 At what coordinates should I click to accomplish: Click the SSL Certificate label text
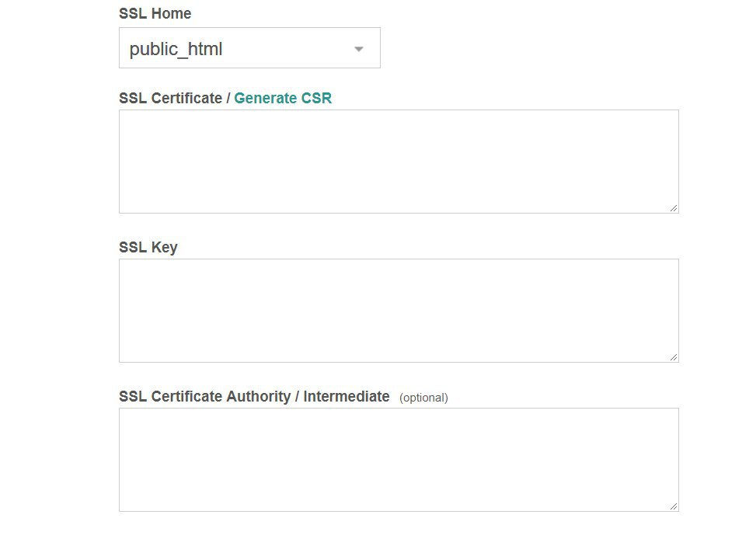pyautogui.click(x=170, y=98)
